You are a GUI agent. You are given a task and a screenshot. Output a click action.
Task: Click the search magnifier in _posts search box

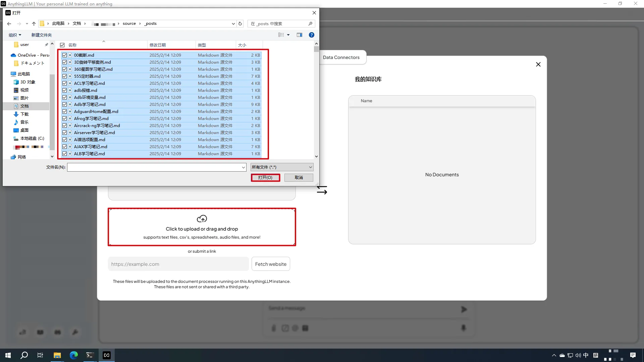[310, 23]
